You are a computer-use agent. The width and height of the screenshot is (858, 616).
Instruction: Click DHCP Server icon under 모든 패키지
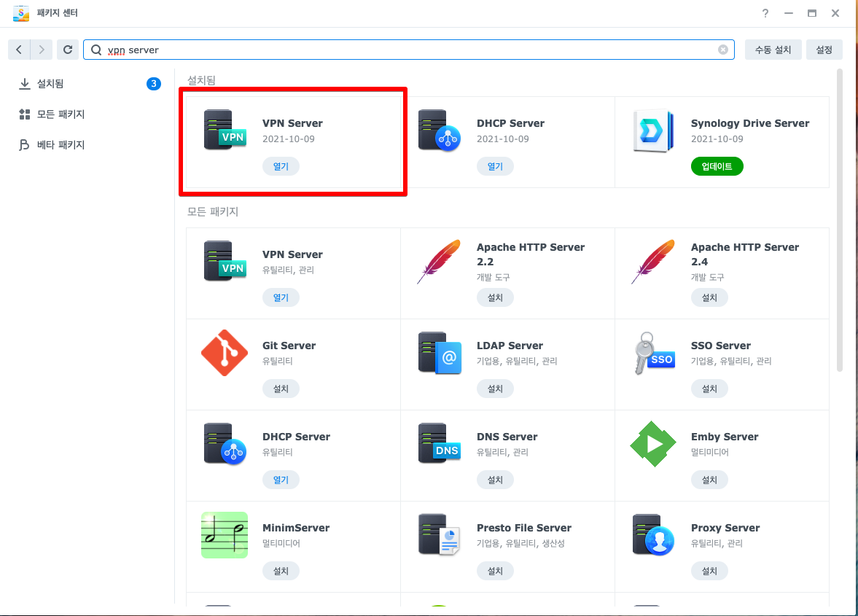225,444
